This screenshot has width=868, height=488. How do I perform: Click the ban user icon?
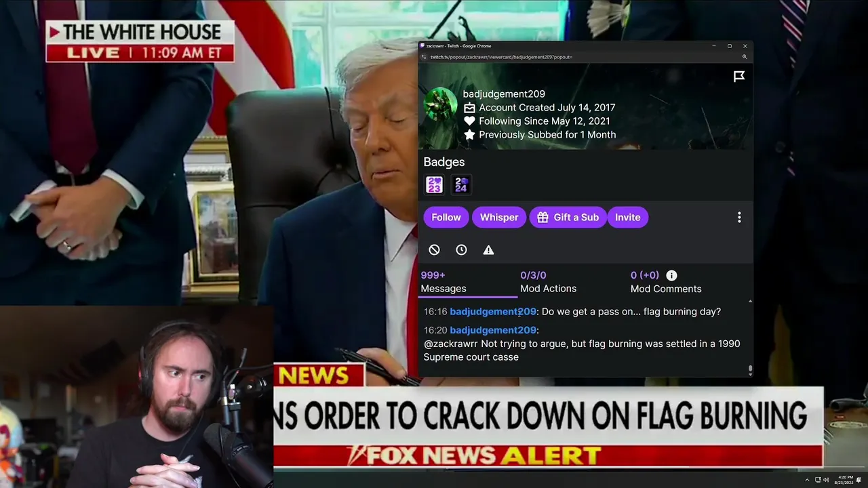tap(434, 250)
